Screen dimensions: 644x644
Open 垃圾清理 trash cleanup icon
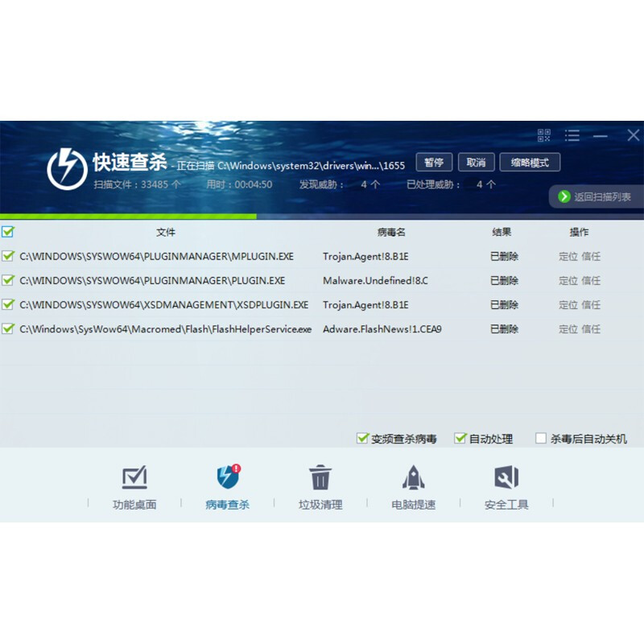point(320,478)
